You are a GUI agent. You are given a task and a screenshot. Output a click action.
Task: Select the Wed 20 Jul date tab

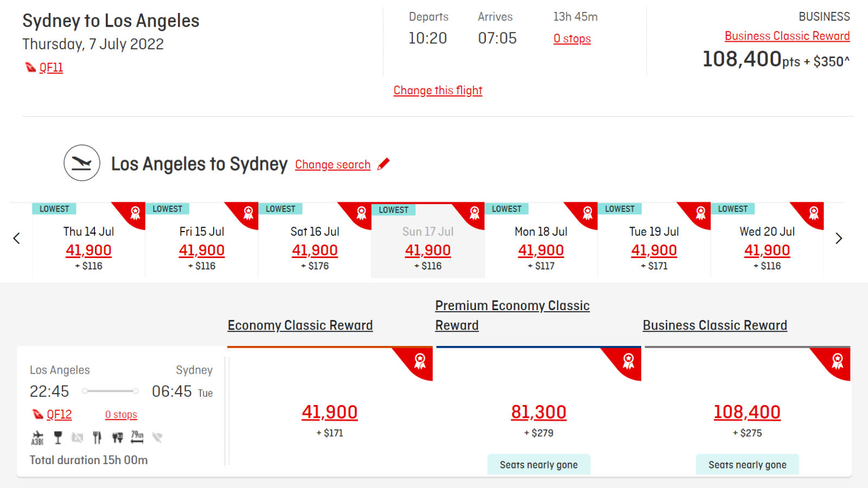767,240
